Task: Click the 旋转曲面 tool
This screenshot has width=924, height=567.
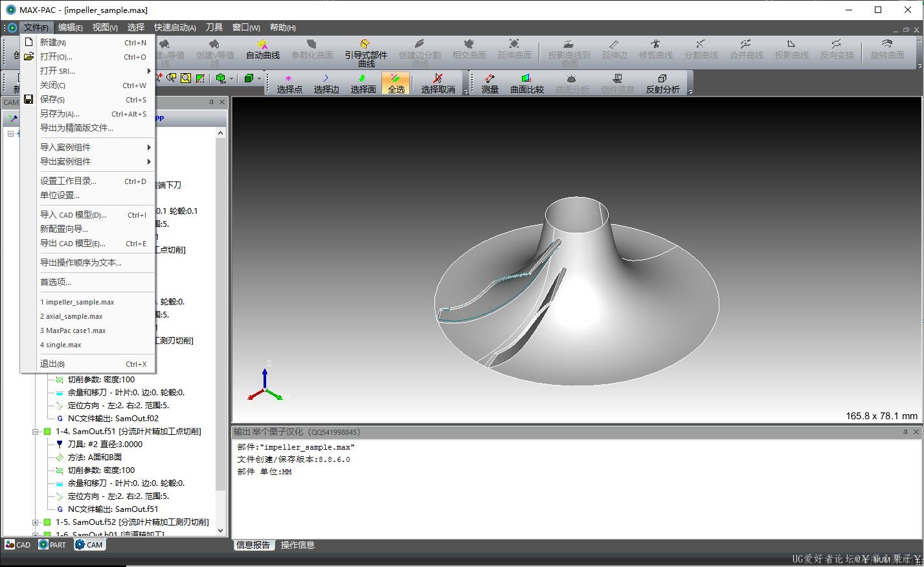Action: click(887, 49)
